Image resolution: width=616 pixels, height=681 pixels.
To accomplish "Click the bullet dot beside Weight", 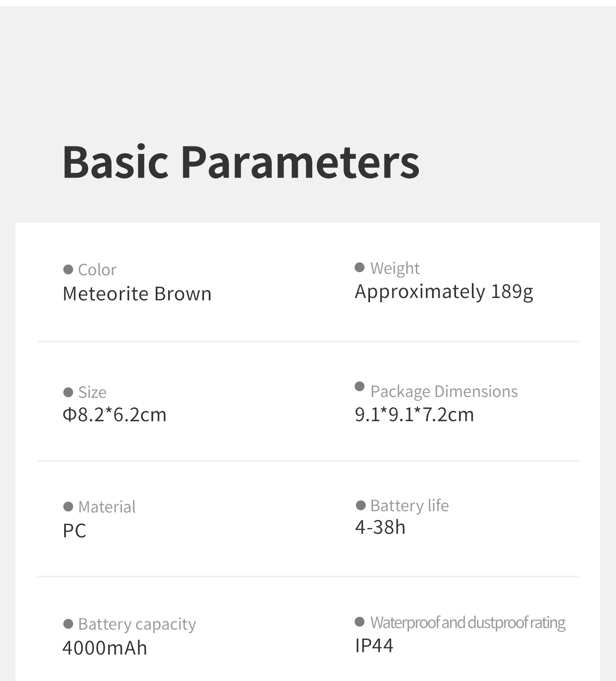I will [360, 268].
